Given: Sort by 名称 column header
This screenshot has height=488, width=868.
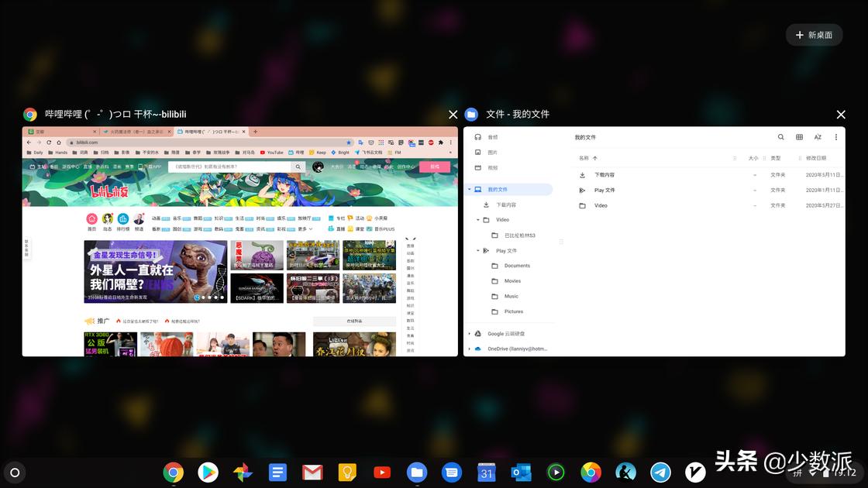Looking at the screenshot, I should point(584,158).
